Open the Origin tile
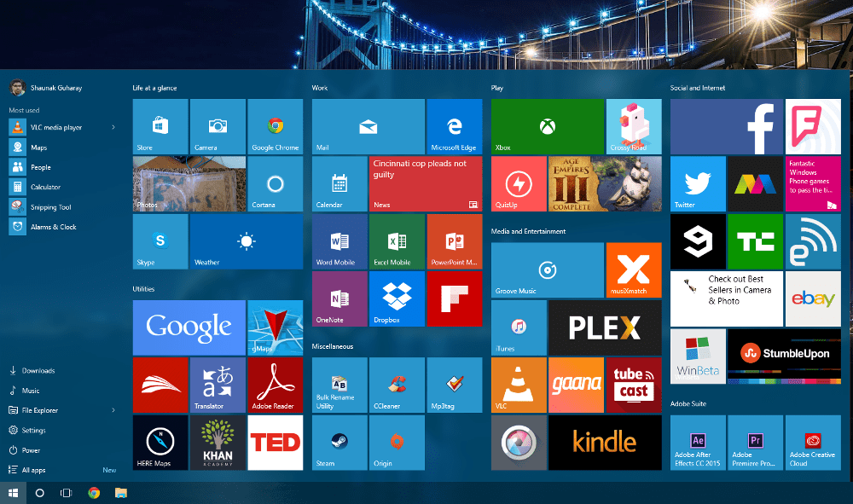The width and height of the screenshot is (853, 504). pos(397,443)
